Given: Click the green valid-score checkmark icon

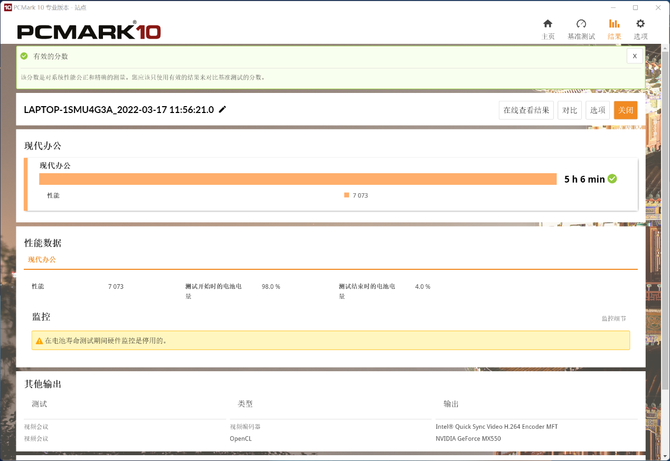Looking at the screenshot, I should point(24,56).
